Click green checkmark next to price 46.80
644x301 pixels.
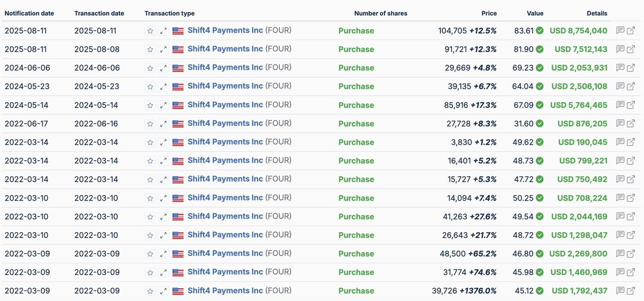(x=540, y=254)
